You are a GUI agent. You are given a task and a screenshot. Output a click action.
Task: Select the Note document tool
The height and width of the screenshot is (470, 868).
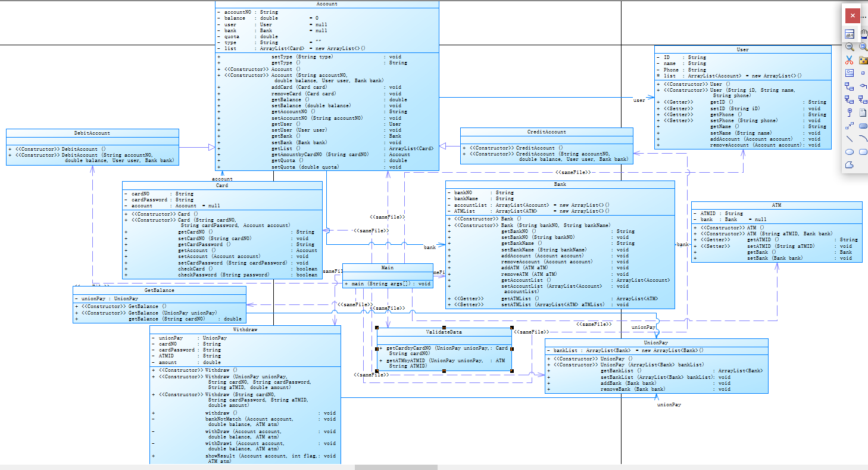click(863, 112)
